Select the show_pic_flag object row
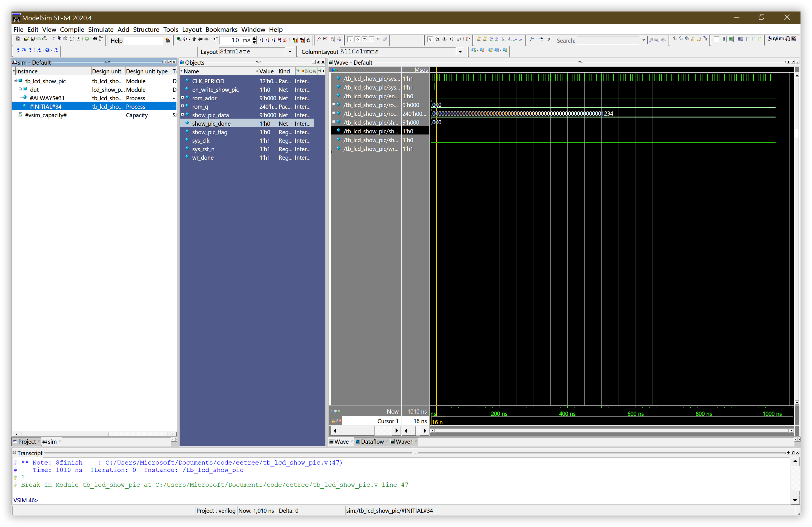The width and height of the screenshot is (812, 527). tap(210, 132)
